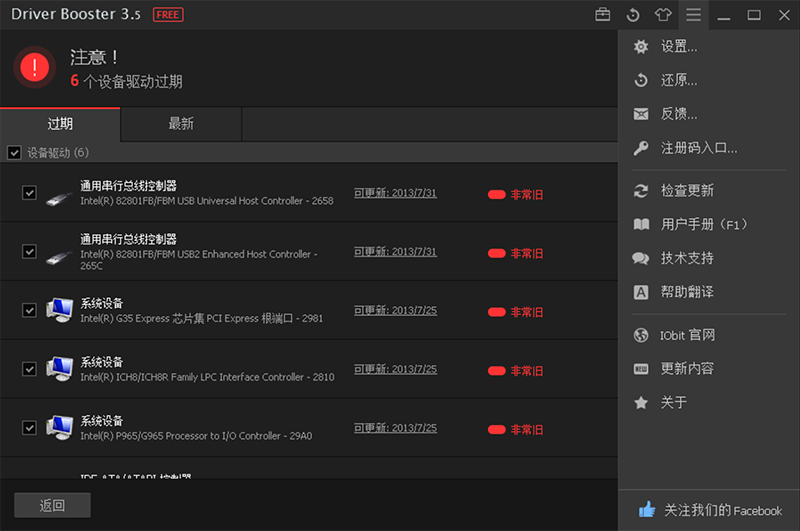
Task: Click the NEW icon beside 更新内容
Action: (641, 369)
